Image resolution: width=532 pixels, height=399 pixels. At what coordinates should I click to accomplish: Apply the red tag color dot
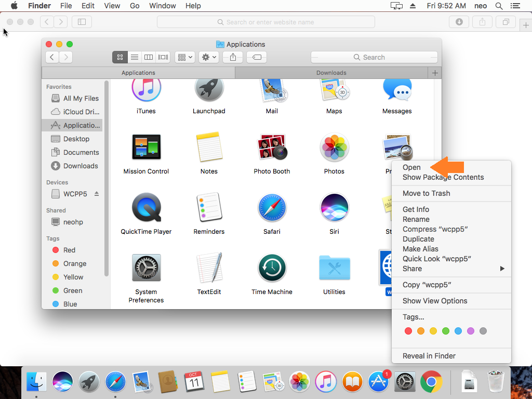tap(408, 331)
